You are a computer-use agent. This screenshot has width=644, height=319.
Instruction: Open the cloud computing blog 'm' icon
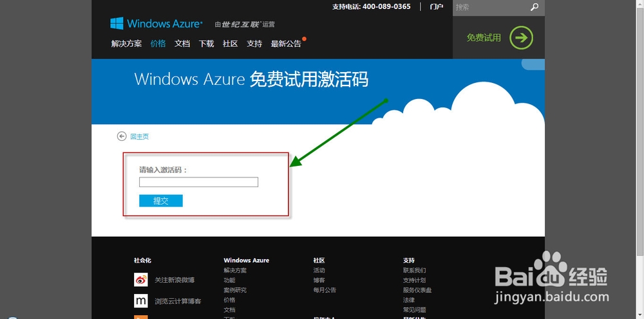tap(141, 301)
